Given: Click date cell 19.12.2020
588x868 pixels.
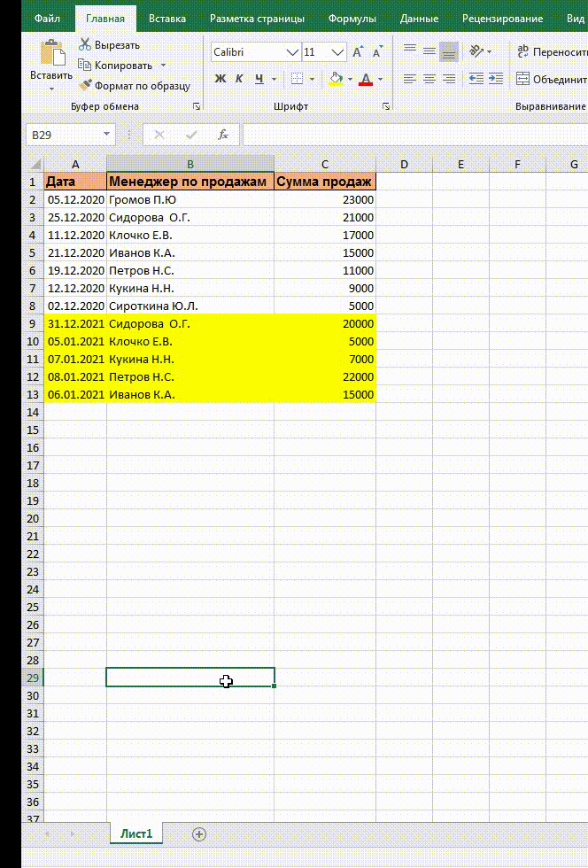Looking at the screenshot, I should [75, 270].
